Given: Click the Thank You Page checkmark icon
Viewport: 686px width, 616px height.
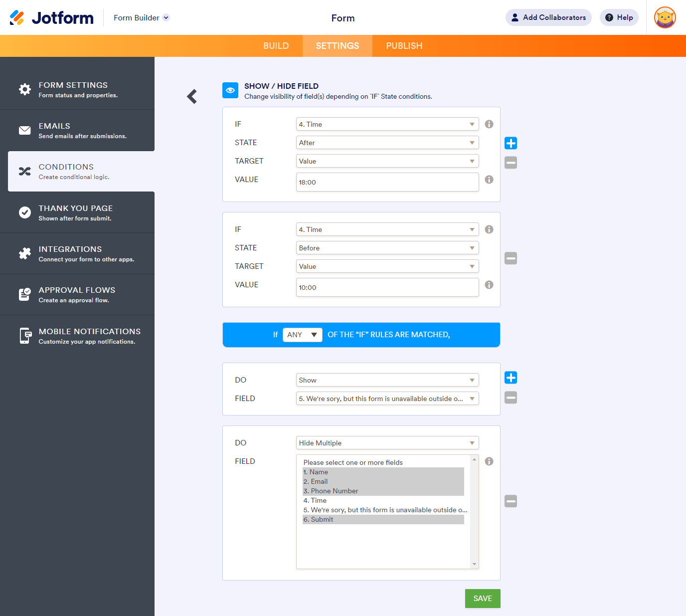Looking at the screenshot, I should [25, 212].
